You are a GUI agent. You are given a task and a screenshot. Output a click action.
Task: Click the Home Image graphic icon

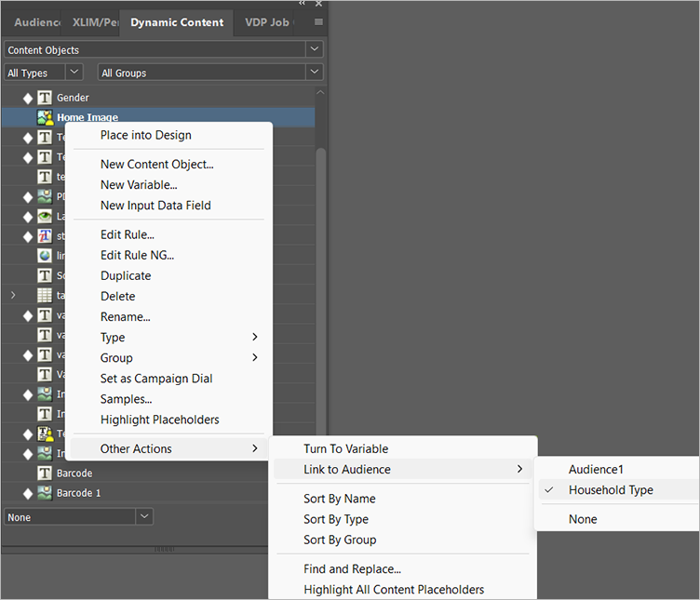(45, 117)
